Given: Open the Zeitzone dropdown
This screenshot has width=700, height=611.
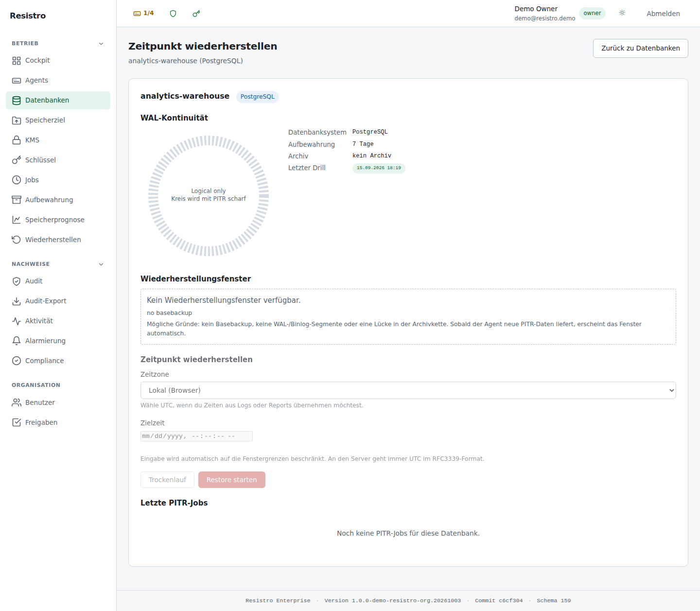Looking at the screenshot, I should click(408, 390).
